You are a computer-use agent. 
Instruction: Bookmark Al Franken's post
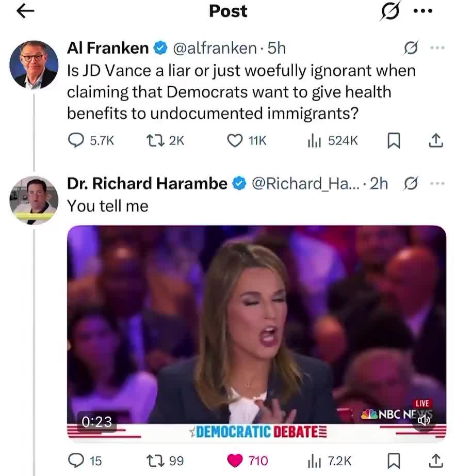[394, 140]
